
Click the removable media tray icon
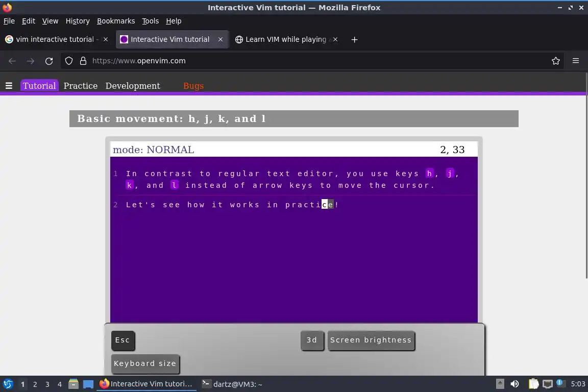[500, 384]
